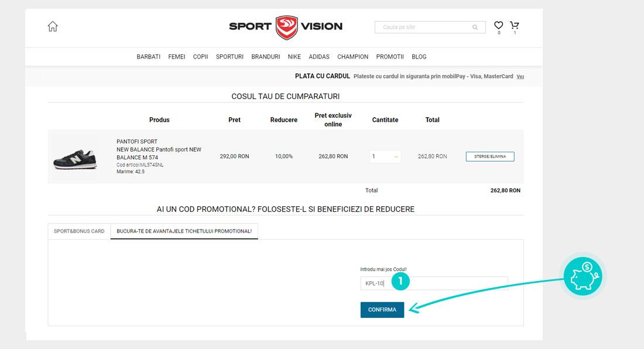Click the 'Introdu mai jos Codul!' label
644x349 pixels.
pos(383,269)
